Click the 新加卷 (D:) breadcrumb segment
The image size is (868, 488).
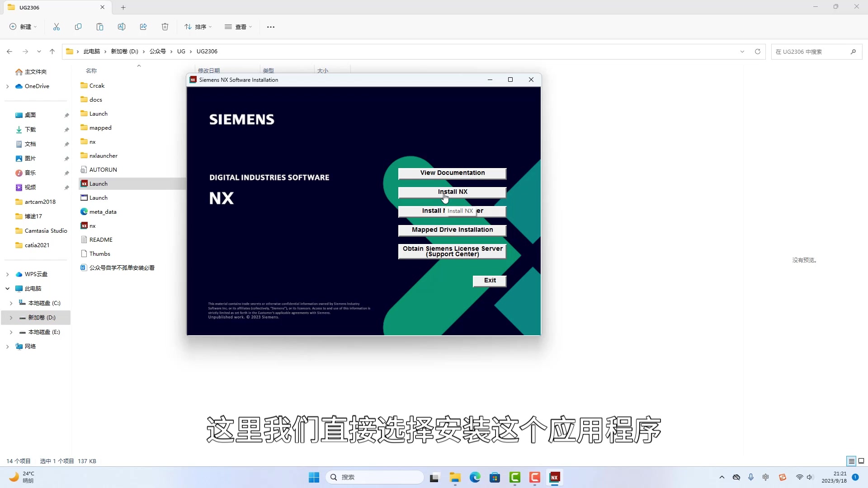coord(125,52)
